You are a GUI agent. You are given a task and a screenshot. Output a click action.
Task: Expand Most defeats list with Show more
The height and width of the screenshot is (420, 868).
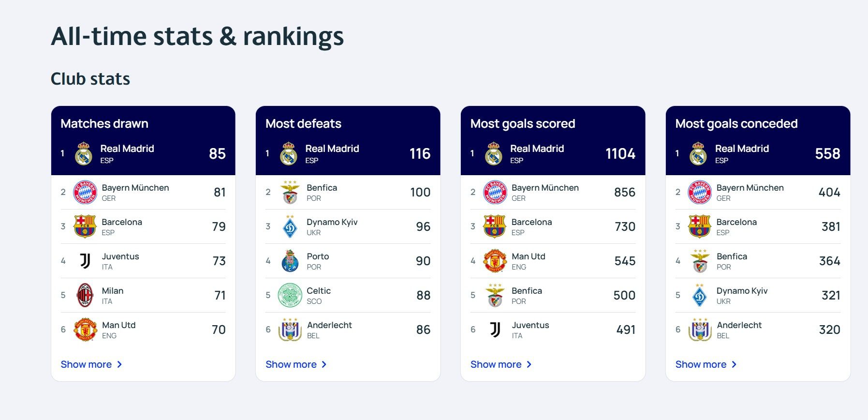point(296,364)
